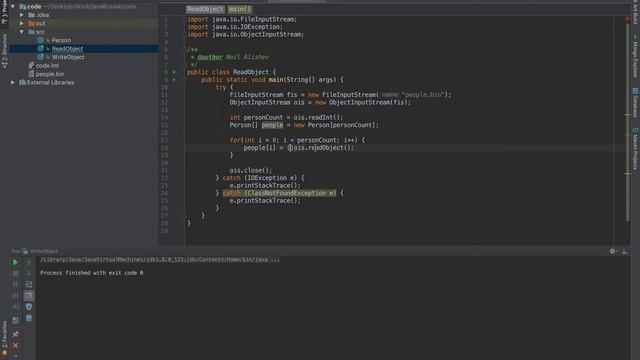Click "people.bin" string literal on line 11
Viewport: 640px width, 360px height.
click(422, 95)
